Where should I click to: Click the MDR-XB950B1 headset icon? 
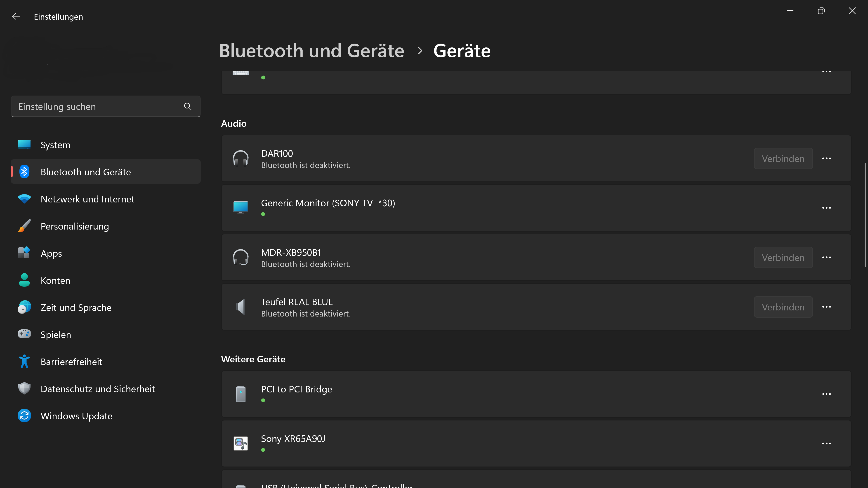(x=241, y=257)
